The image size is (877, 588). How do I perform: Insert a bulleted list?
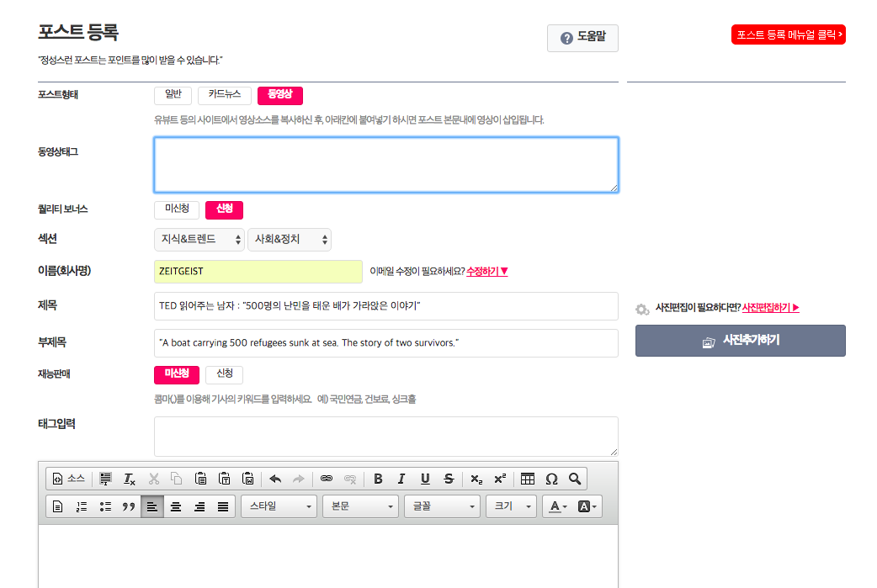coord(105,506)
